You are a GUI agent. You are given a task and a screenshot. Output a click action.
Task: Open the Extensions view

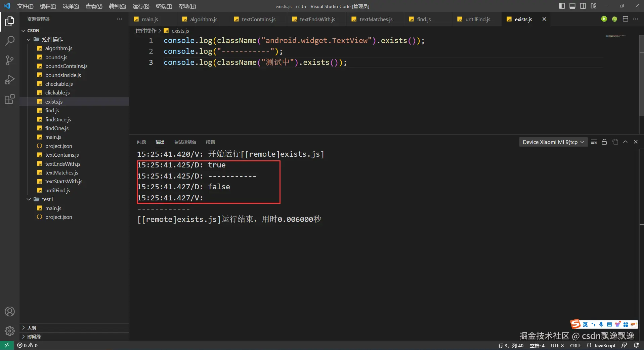[10, 99]
